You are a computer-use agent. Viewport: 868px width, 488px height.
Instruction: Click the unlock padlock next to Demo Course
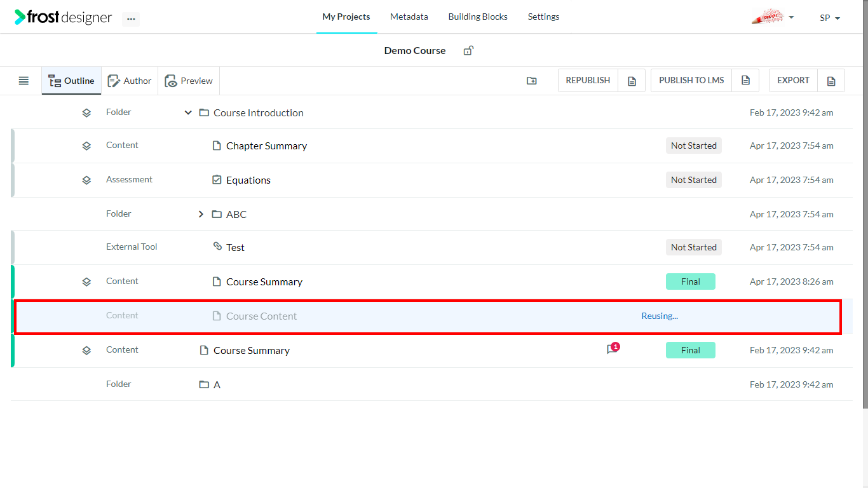[468, 51]
